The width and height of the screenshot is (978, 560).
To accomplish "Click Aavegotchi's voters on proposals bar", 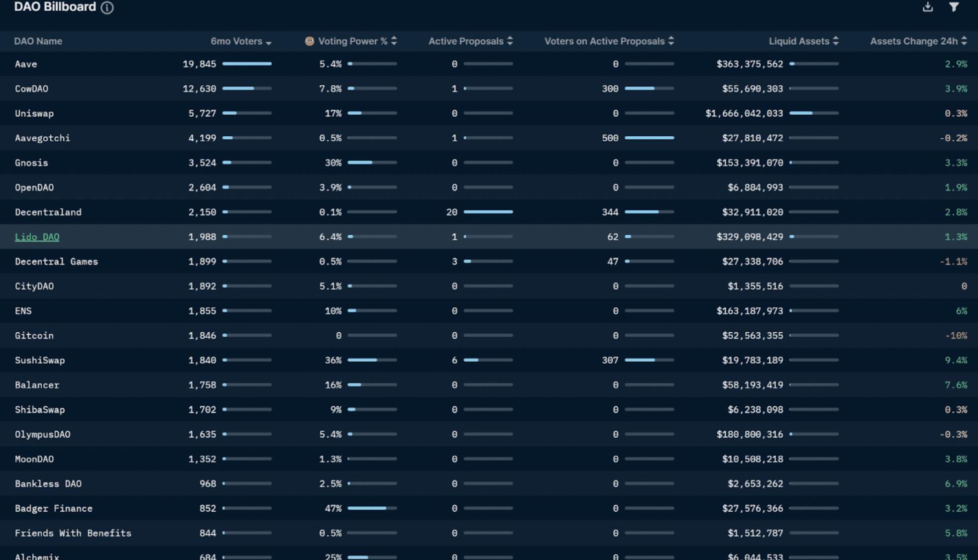I will (650, 138).
